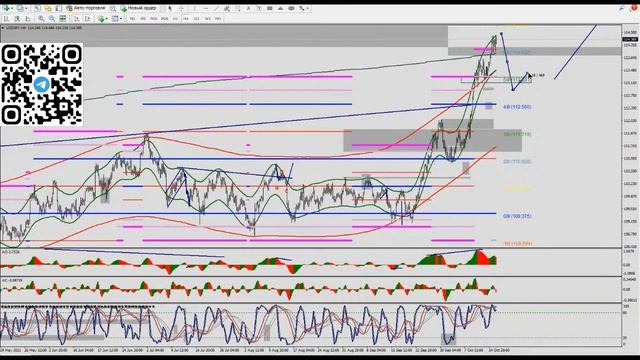Viewport: 640px width, 360px height.
Task: Open the Navigator panel icon
Action: click(48, 8)
